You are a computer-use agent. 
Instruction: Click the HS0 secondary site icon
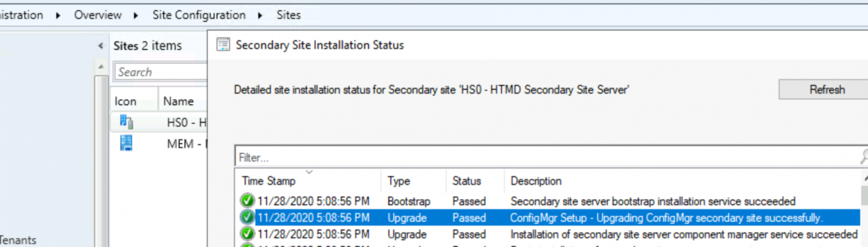(126, 122)
